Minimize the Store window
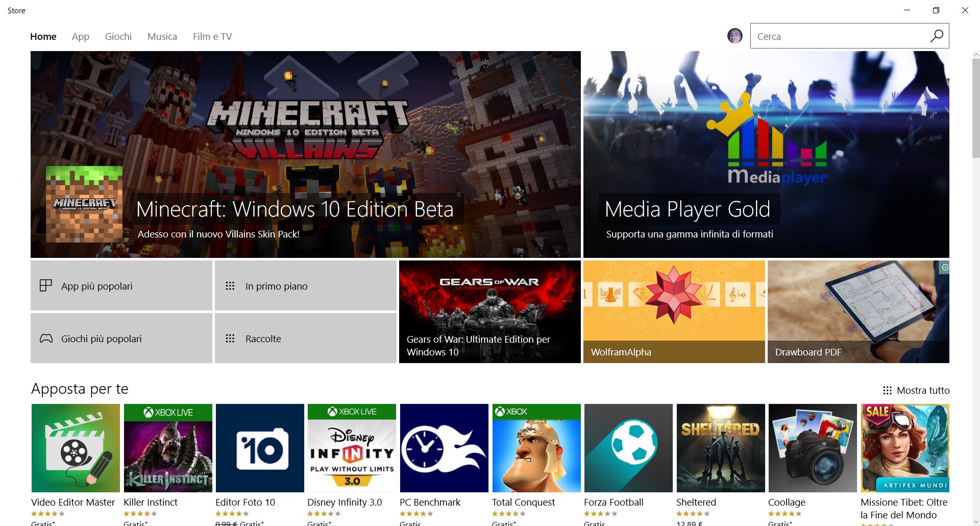The width and height of the screenshot is (980, 526). pyautogui.click(x=906, y=10)
